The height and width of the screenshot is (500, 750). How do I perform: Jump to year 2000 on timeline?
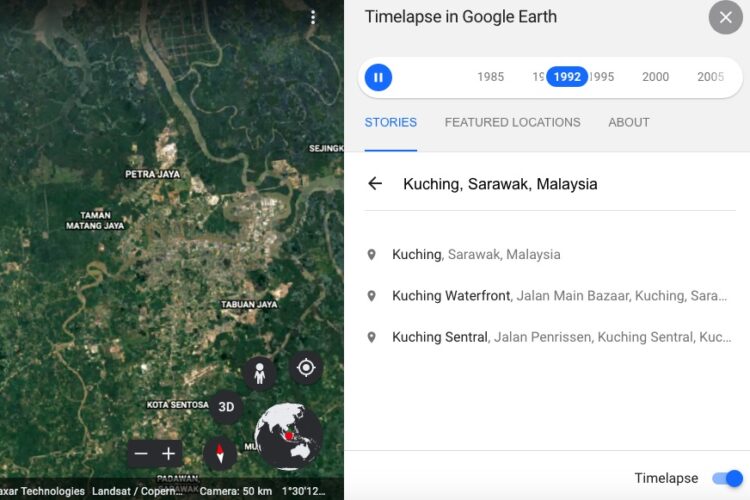pos(655,77)
